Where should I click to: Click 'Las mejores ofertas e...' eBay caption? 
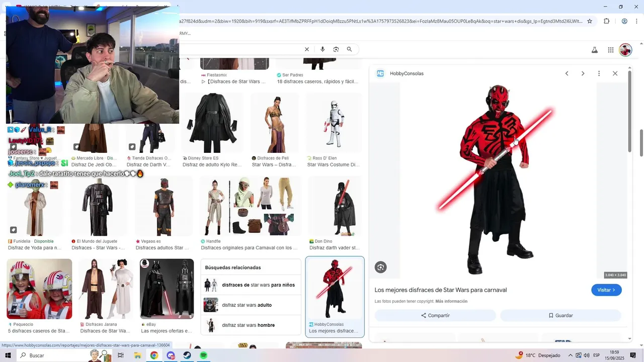166,331
